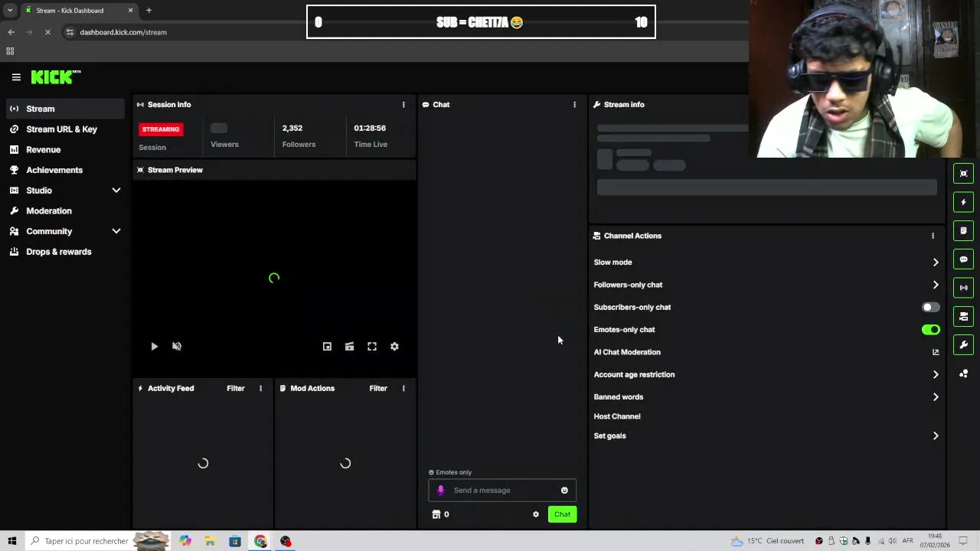Open Session Info panel options menu

[x=403, y=105]
